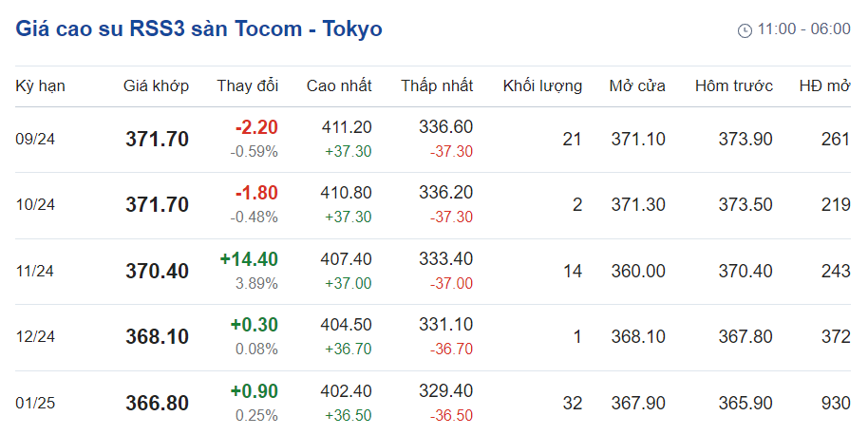Image resolution: width=868 pixels, height=435 pixels.
Task: Select the 10/24 contract term
Action: coord(36,205)
